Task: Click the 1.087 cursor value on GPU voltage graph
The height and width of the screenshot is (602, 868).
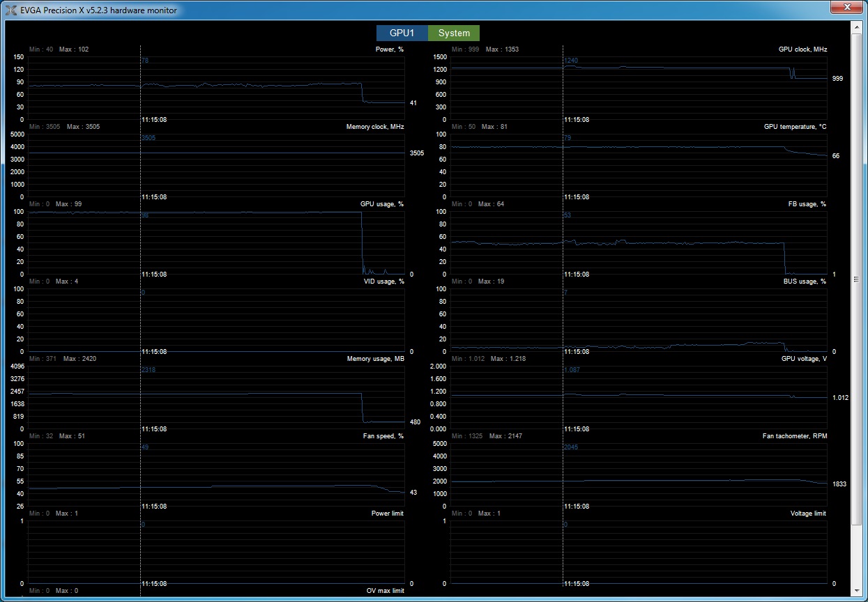Action: (572, 370)
